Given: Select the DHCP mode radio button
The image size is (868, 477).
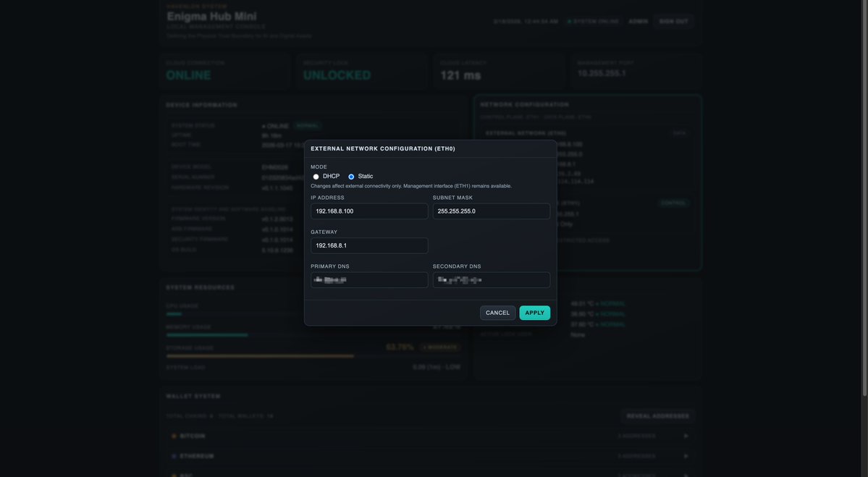Looking at the screenshot, I should [316, 177].
